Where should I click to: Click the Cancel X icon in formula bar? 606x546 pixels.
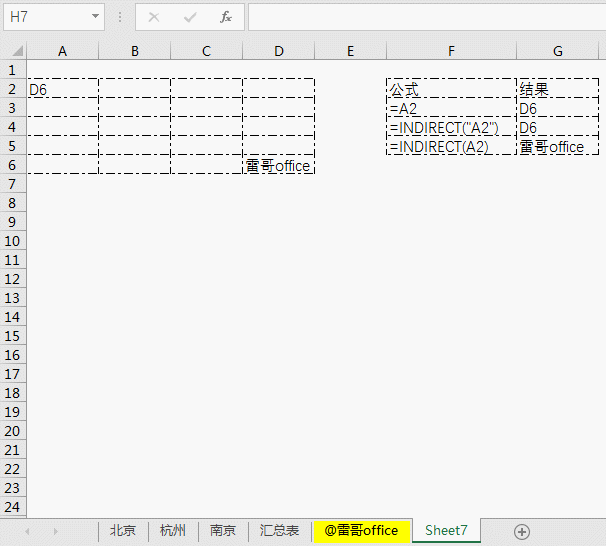pyautogui.click(x=154, y=17)
